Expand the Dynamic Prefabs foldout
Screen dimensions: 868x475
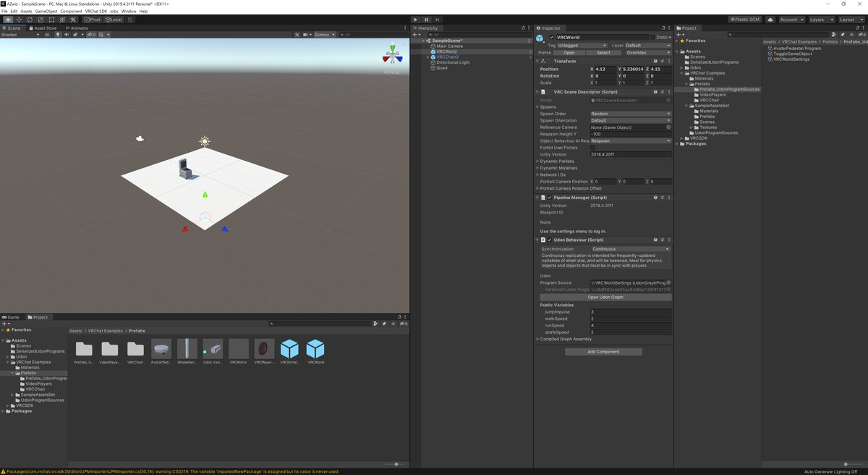[538, 161]
